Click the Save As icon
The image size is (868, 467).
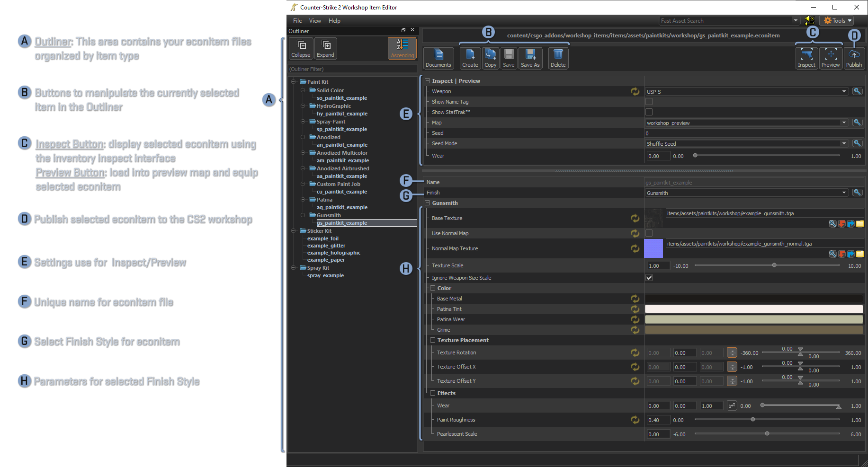[x=530, y=58]
